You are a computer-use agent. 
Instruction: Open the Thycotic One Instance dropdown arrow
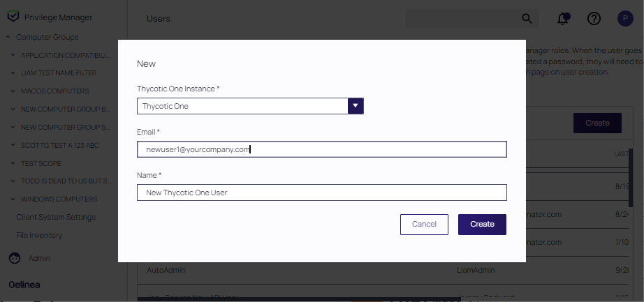click(x=356, y=106)
